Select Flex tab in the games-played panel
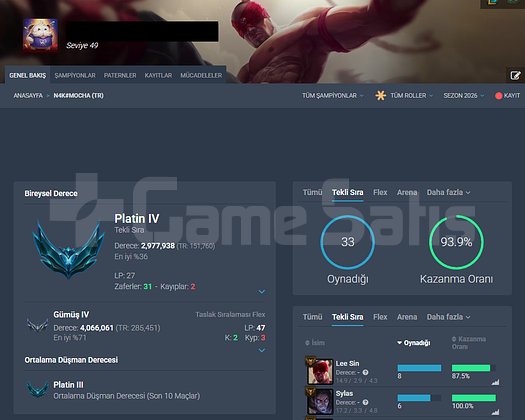 click(x=380, y=192)
